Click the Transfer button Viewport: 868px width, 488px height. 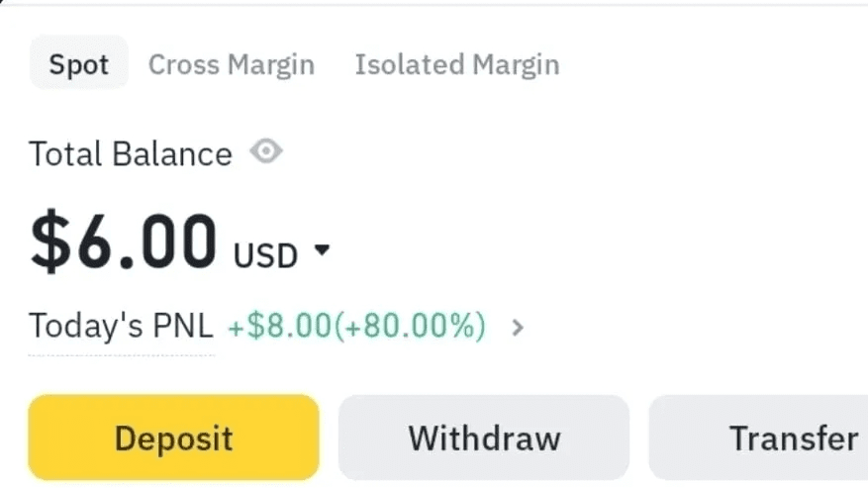pos(758,438)
